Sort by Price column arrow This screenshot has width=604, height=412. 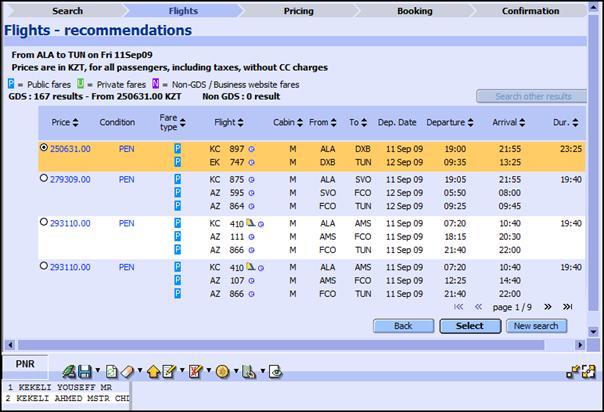tap(77, 122)
